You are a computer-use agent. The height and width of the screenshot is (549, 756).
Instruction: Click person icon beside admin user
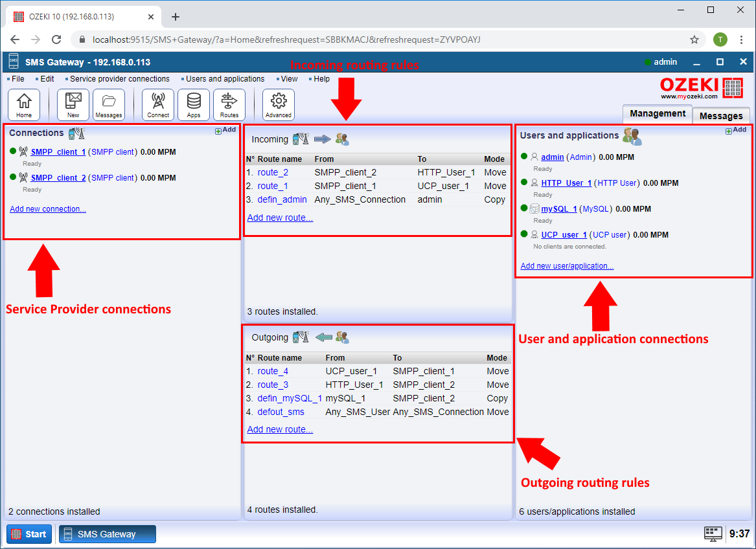point(534,157)
